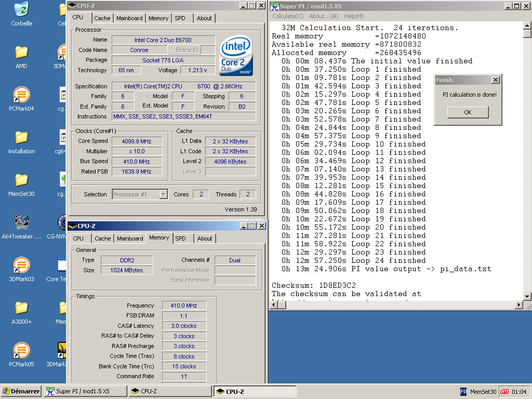Click the system clock showing 01:04

click(x=519, y=392)
